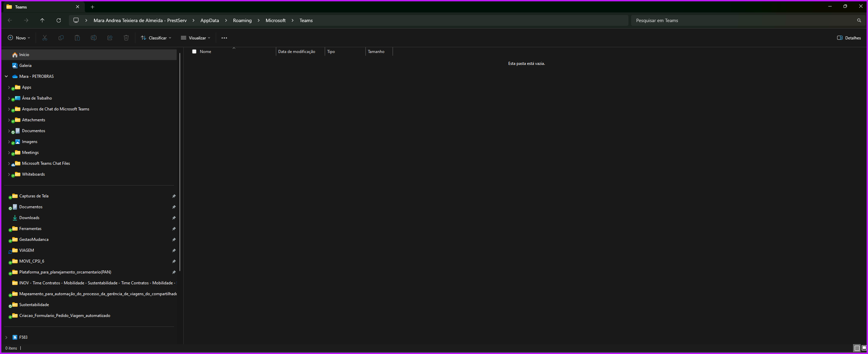Viewport: 868px width, 354px height.
Task: Toggle the select-all checkbox beside Nome
Action: pyautogui.click(x=194, y=52)
